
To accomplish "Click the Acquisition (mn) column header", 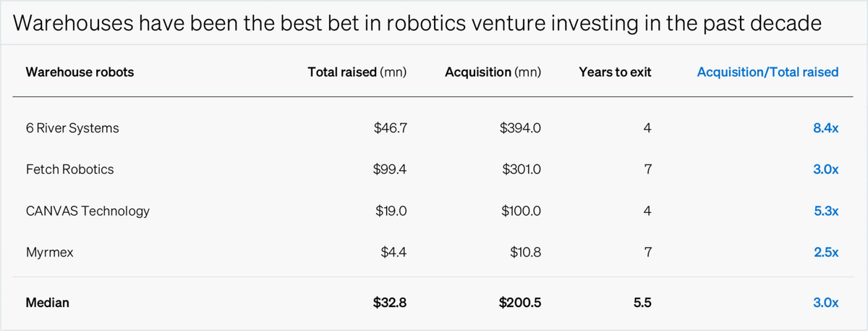I will point(493,72).
